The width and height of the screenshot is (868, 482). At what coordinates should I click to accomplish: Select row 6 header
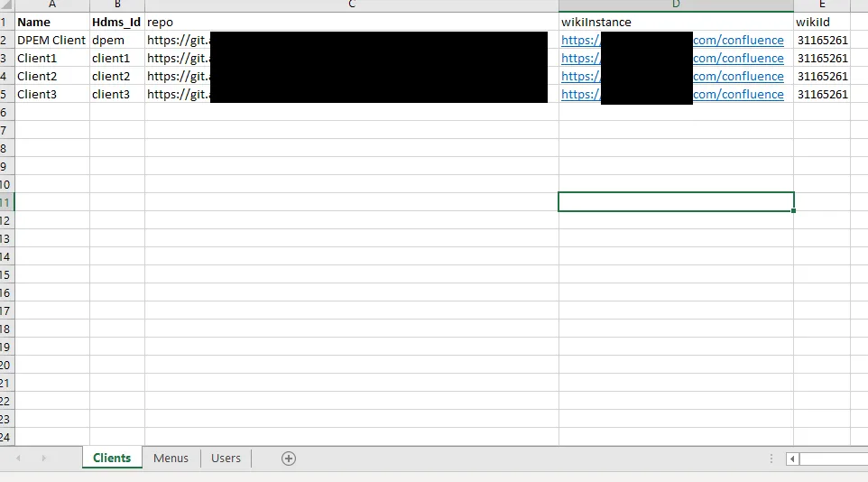click(x=6, y=113)
